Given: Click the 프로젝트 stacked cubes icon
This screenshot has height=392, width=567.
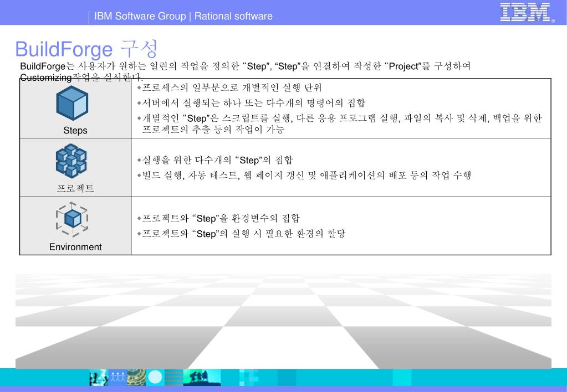Looking at the screenshot, I should pyautogui.click(x=71, y=161).
